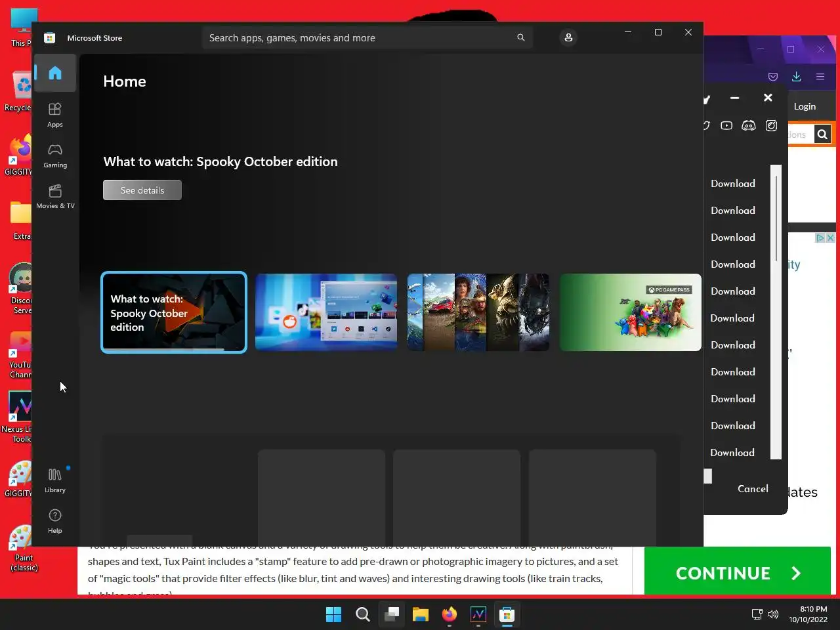Open the clock showing 8:10 PM
Viewport: 840px width, 630px height.
pyautogui.click(x=808, y=614)
